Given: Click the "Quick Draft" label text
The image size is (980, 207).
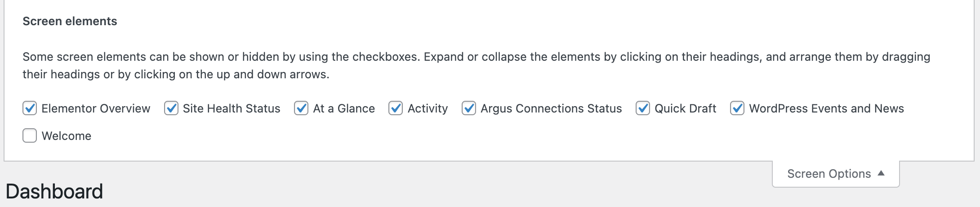Looking at the screenshot, I should 685,108.
